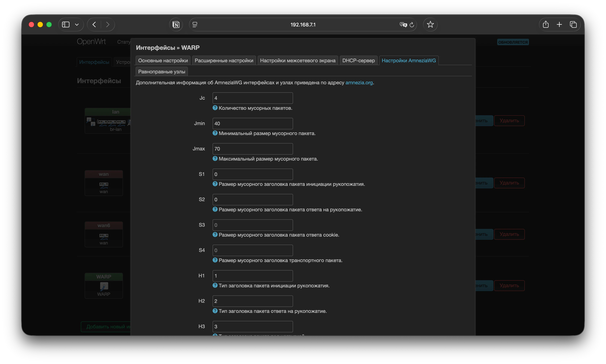Click the help icon under H1 field
Image resolution: width=606 pixels, height=364 pixels.
pos(215,285)
